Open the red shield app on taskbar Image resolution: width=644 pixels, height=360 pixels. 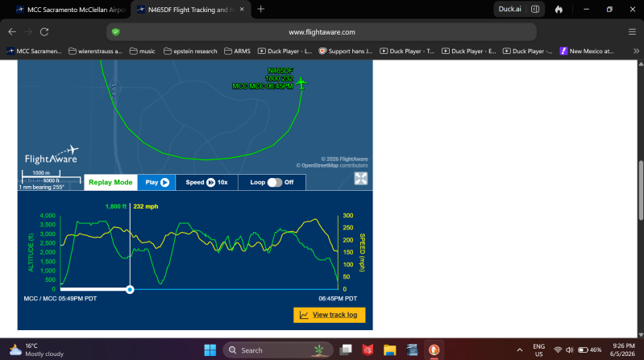[x=368, y=350]
